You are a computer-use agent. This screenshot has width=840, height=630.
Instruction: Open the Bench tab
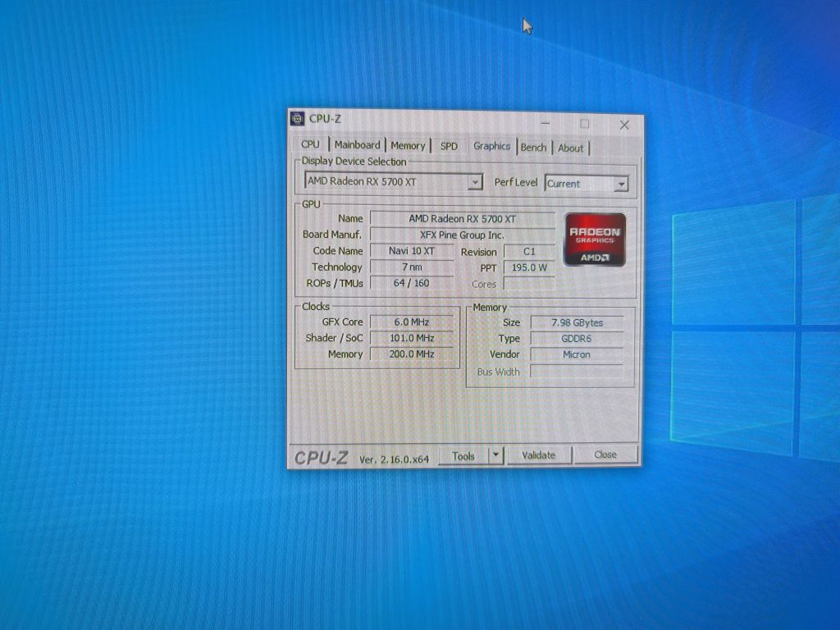tap(533, 148)
